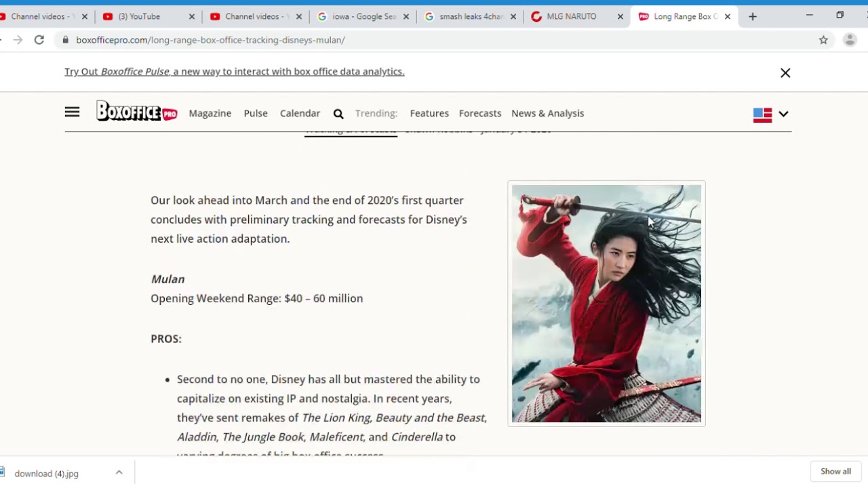Open a new browser tab
Viewport: 868px width, 488px height.
tap(752, 16)
